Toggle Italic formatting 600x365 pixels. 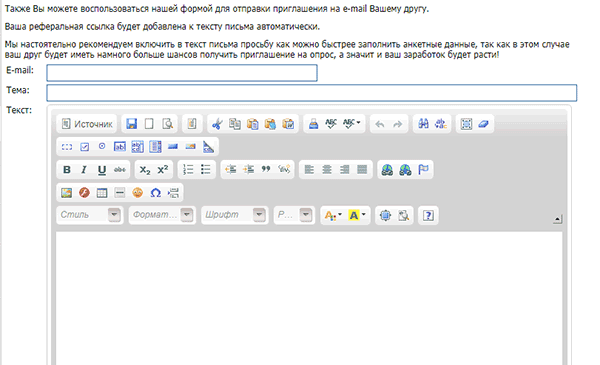point(84,169)
